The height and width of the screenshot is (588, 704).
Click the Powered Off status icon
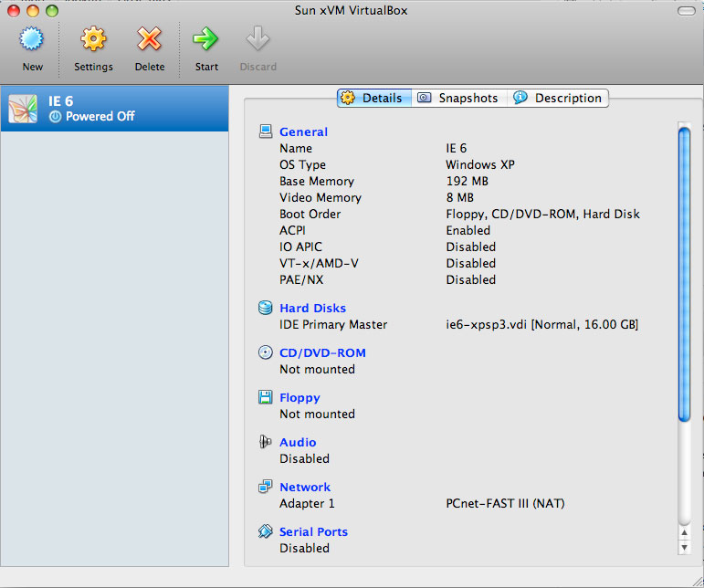[55, 117]
